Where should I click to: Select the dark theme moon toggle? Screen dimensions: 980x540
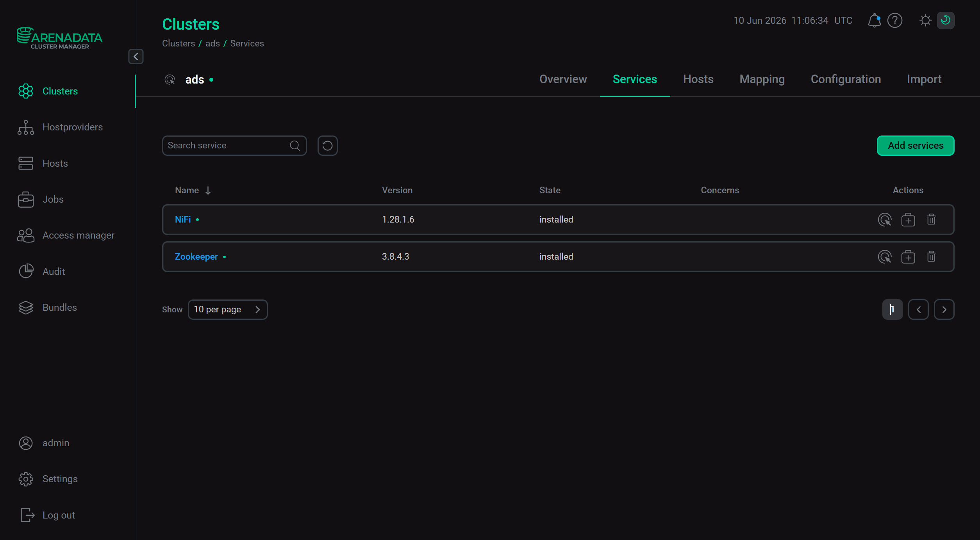[946, 20]
